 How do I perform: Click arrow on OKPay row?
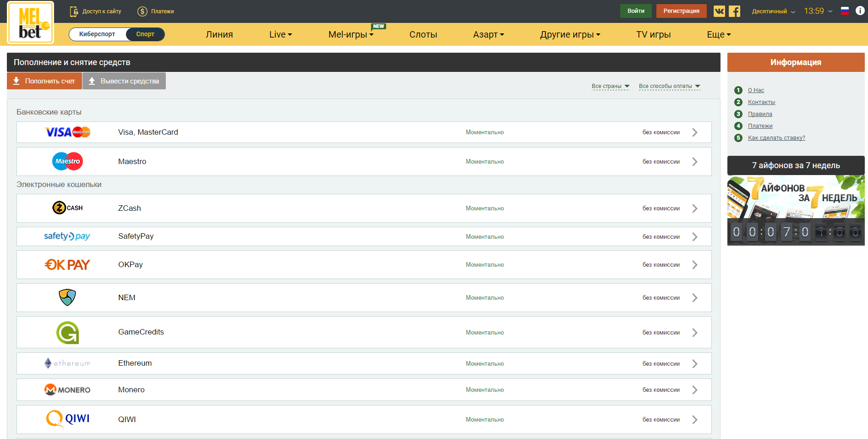point(695,265)
